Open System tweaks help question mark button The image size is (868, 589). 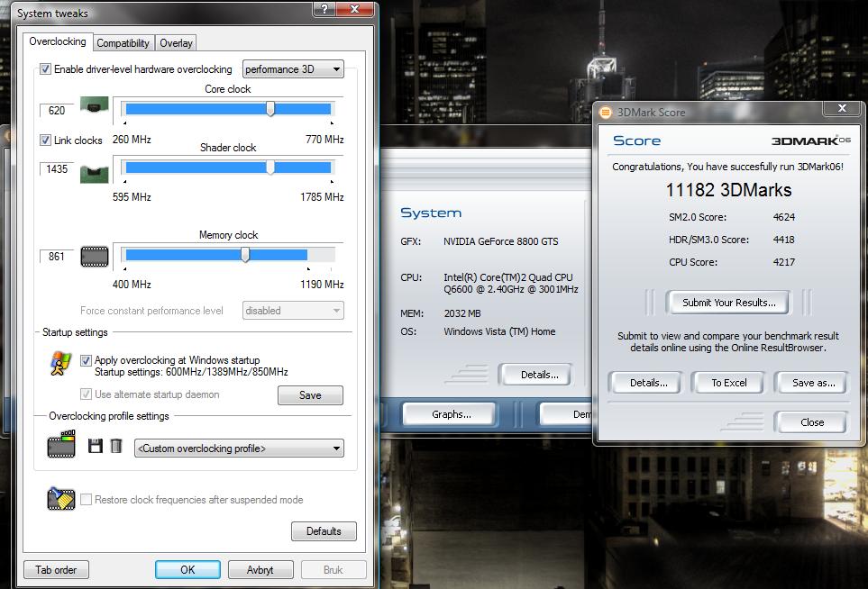(324, 8)
